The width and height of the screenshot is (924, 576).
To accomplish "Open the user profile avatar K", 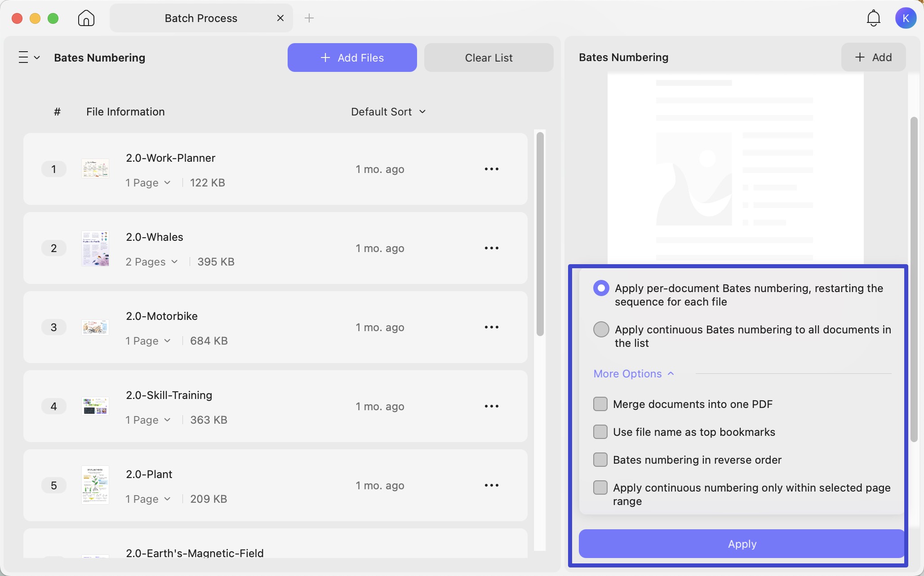I will point(906,18).
